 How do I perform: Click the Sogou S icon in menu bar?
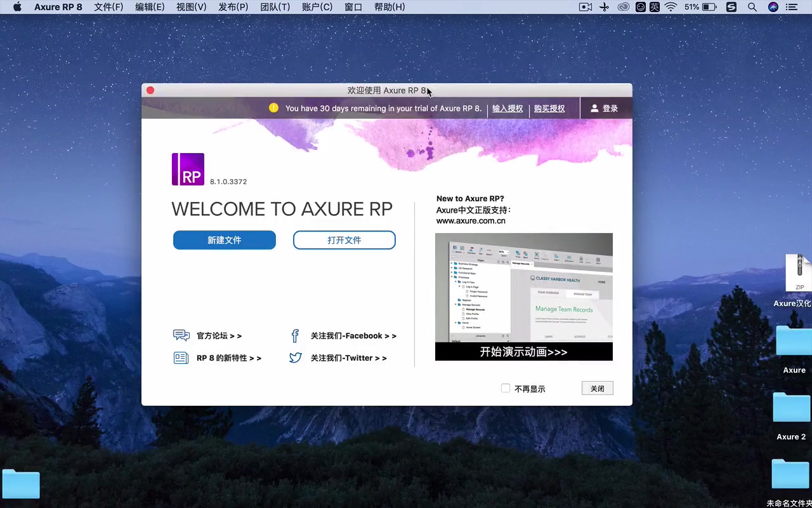[x=731, y=7]
